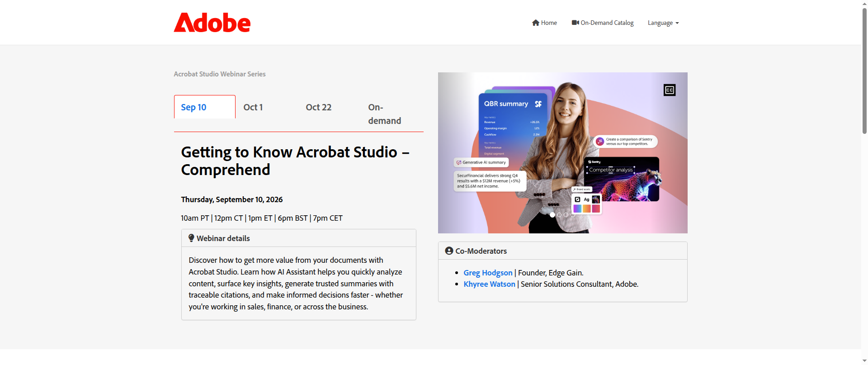This screenshot has height=365, width=868.
Task: Open the On-demand tab
Action: point(385,114)
